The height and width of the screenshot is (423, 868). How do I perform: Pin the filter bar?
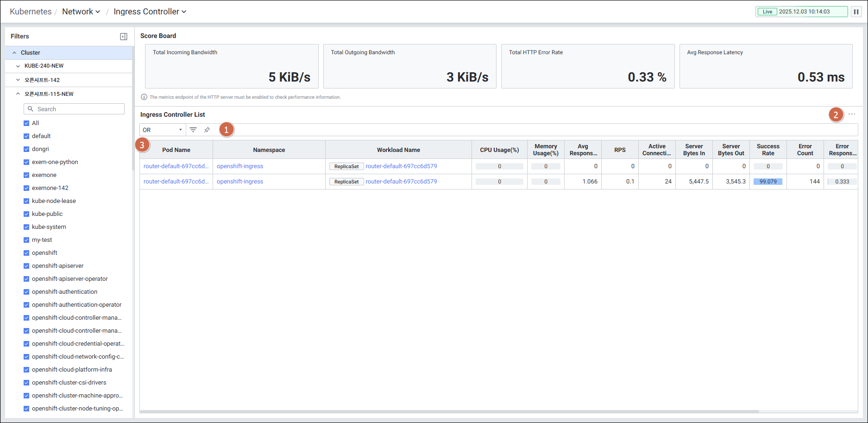(207, 130)
